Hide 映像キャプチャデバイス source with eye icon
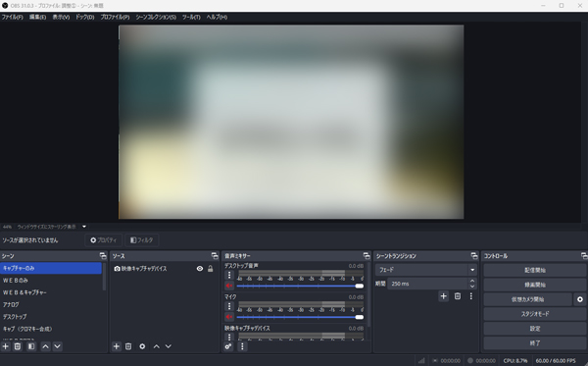 [x=200, y=269]
